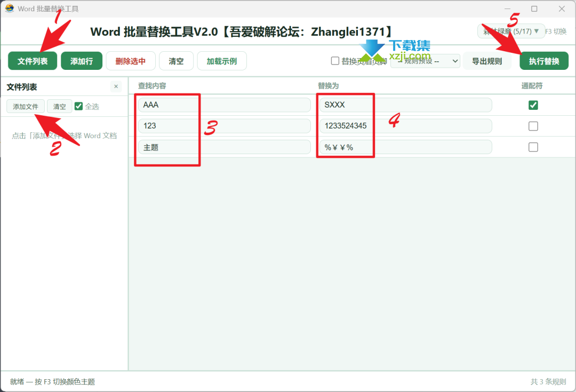The height and width of the screenshot is (392, 576).
Task: Click 添加文件 to choose Word documents
Action: click(26, 107)
